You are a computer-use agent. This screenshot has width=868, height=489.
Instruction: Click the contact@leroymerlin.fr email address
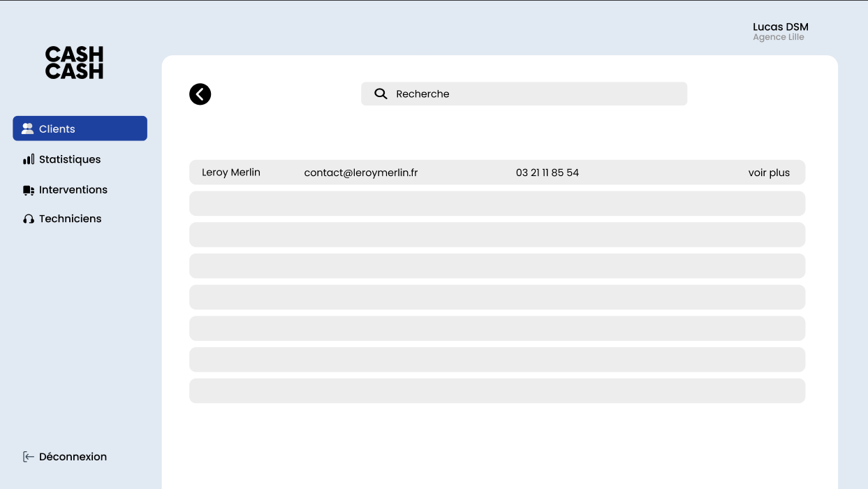click(x=361, y=173)
